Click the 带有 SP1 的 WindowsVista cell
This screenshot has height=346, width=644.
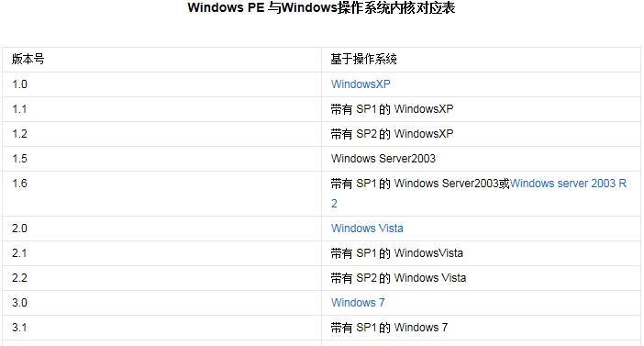click(481, 253)
